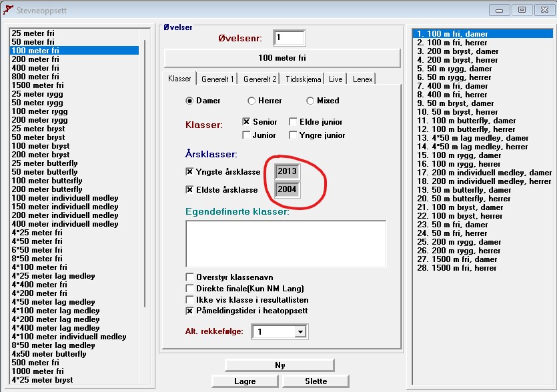
Task: Click the Slette button
Action: 316,381
